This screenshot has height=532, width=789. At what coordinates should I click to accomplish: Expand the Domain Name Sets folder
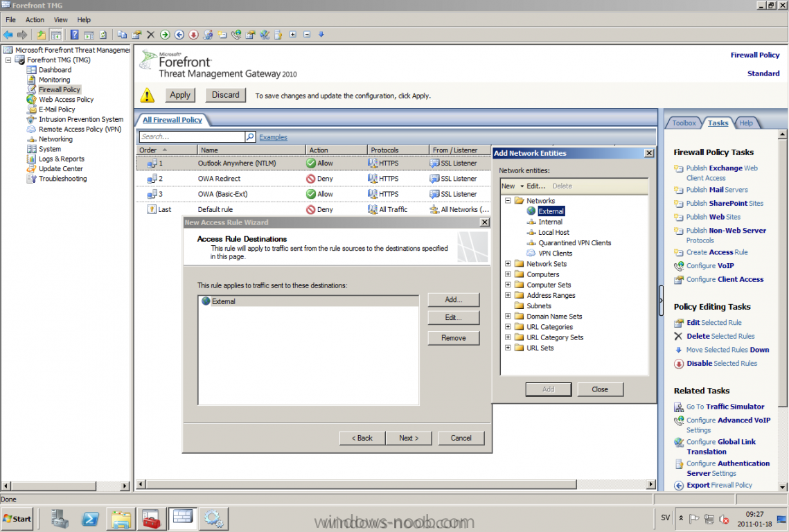click(x=508, y=317)
